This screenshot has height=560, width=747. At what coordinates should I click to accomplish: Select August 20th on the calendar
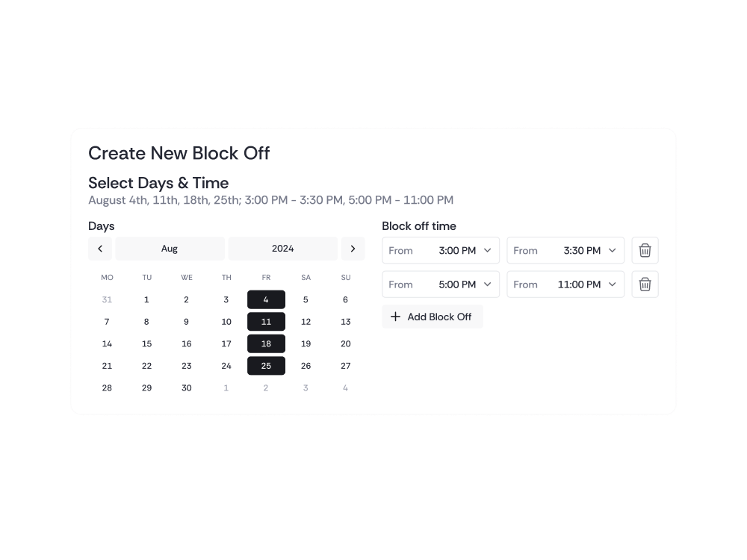pyautogui.click(x=346, y=343)
